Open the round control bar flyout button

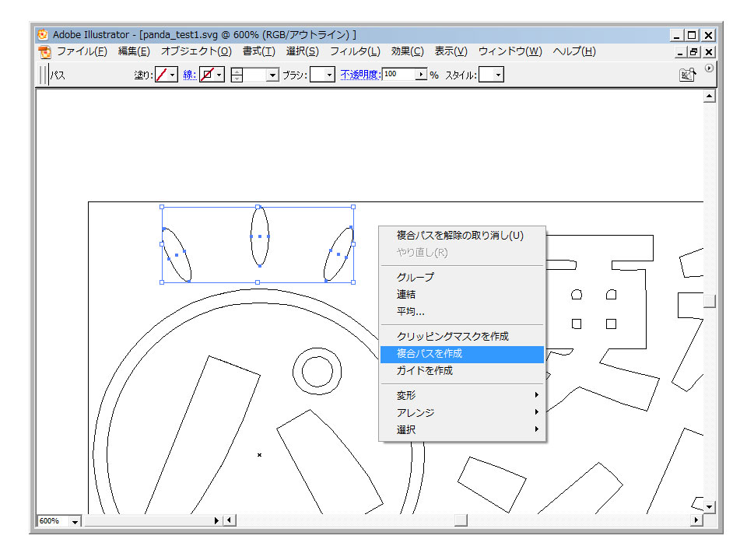pyautogui.click(x=709, y=68)
